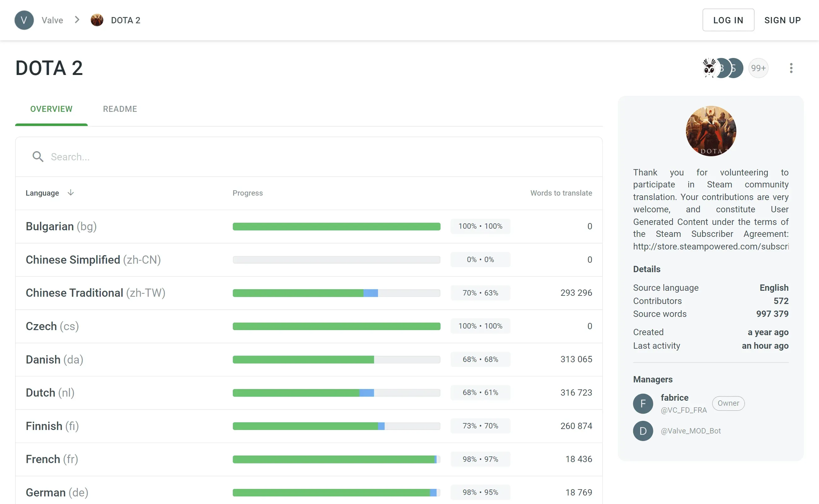The image size is (819, 504).
Task: Click the mascot contributor avatar near the title
Action: point(708,68)
